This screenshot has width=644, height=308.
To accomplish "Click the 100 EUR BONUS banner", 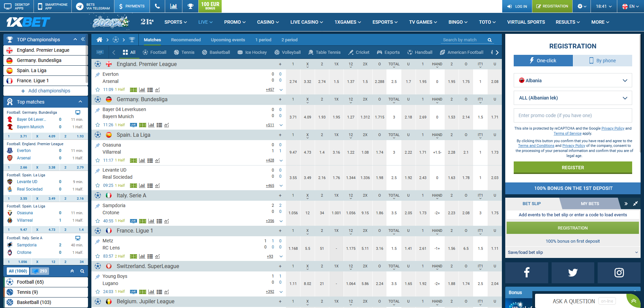I will [210, 6].
